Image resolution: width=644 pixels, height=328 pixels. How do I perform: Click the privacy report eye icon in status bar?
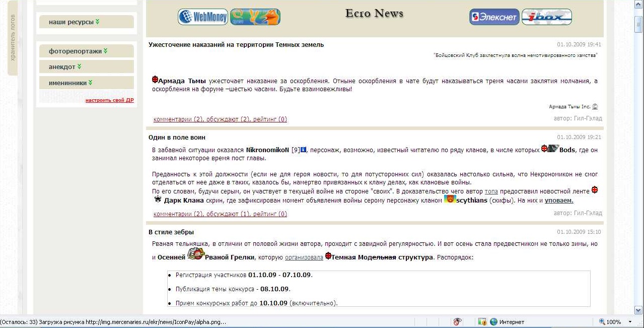[457, 321]
